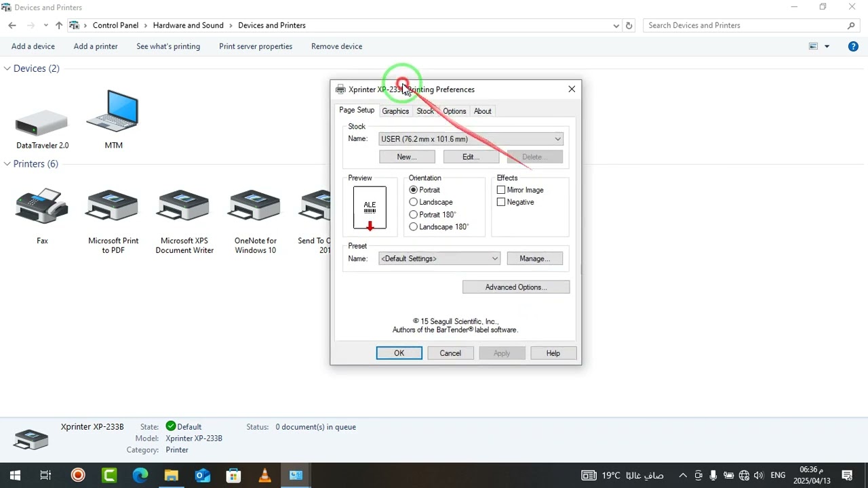This screenshot has height=488, width=868.
Task: Switch to the Page Setup tab
Action: [357, 110]
